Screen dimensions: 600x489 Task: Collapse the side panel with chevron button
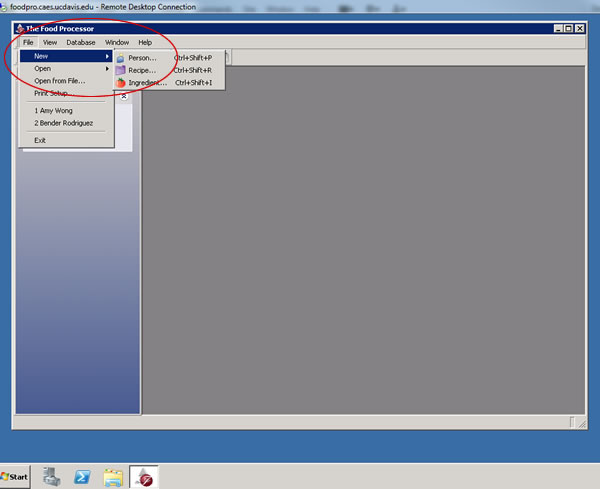click(124, 96)
